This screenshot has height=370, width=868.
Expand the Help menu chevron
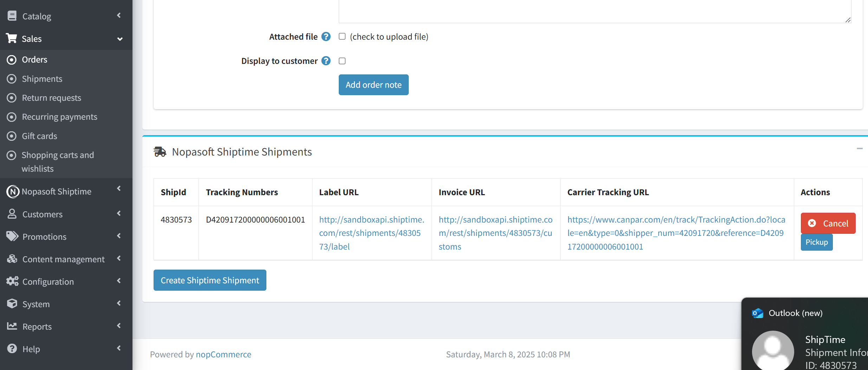[x=119, y=348]
